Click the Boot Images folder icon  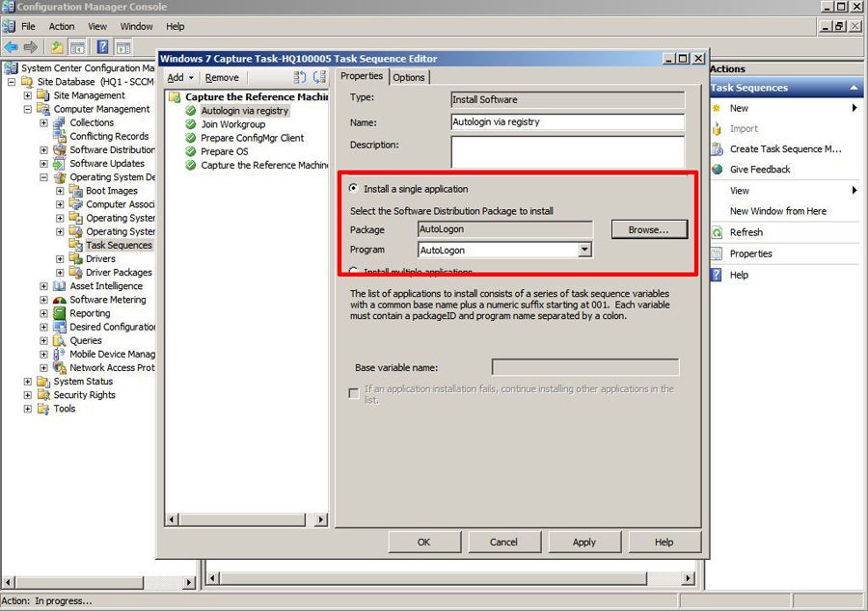(76, 191)
